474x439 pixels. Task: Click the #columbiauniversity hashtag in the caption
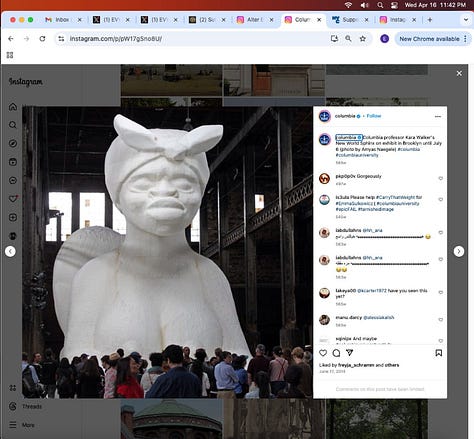point(357,155)
